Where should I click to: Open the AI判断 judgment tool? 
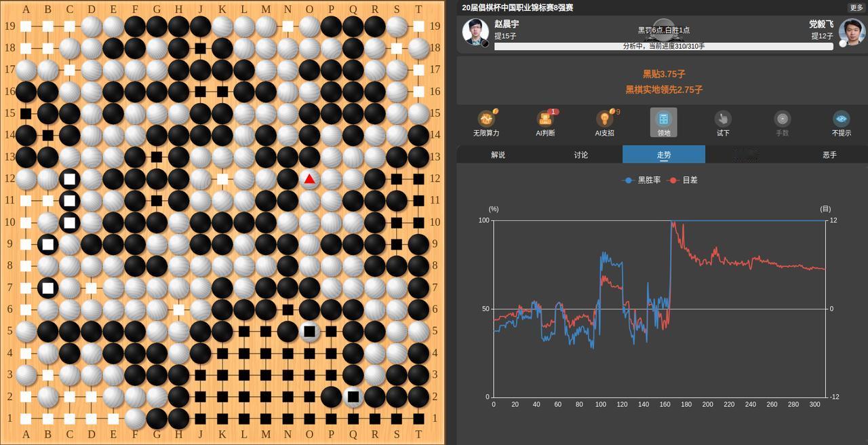546,123
